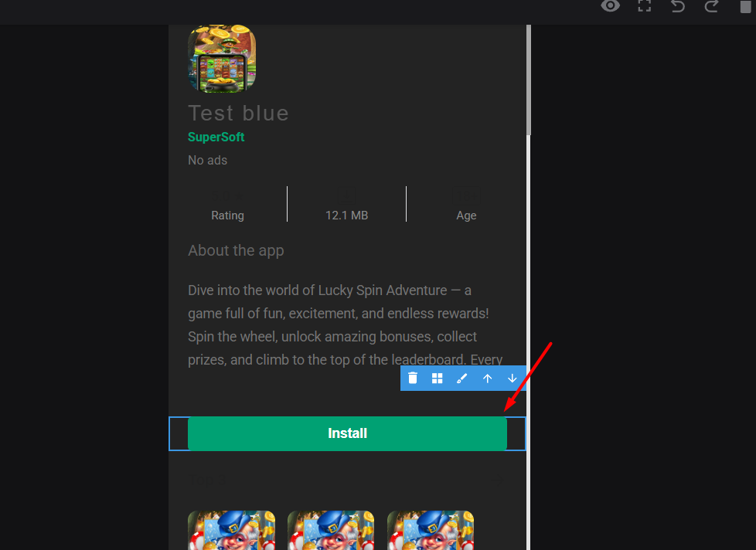Viewport: 756px width, 550px height.
Task: Click the paintbrush style icon
Action: 462,378
